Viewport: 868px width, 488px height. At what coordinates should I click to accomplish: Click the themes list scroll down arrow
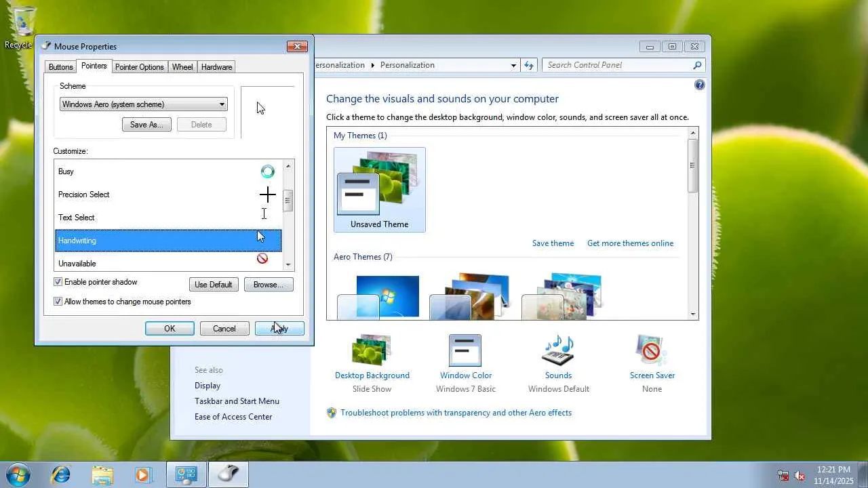692,314
